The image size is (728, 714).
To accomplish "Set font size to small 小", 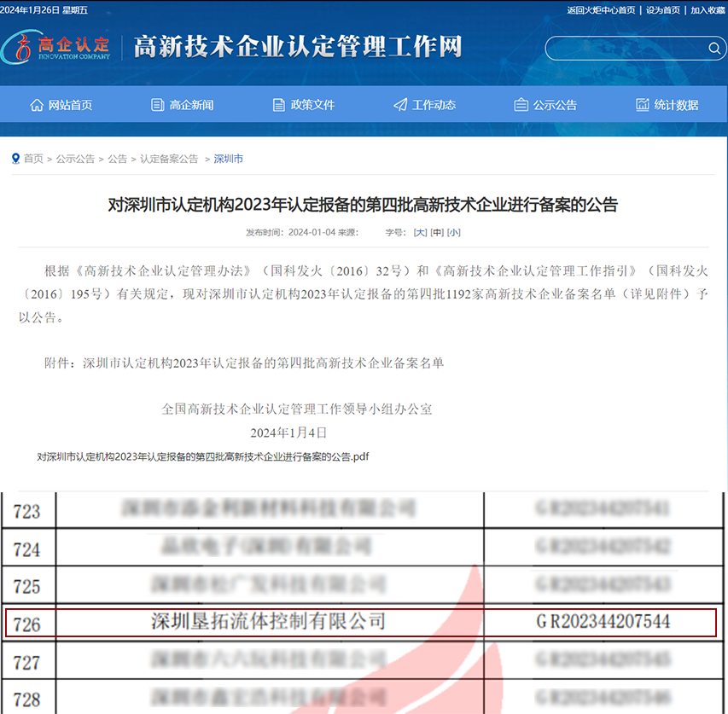I will (454, 232).
